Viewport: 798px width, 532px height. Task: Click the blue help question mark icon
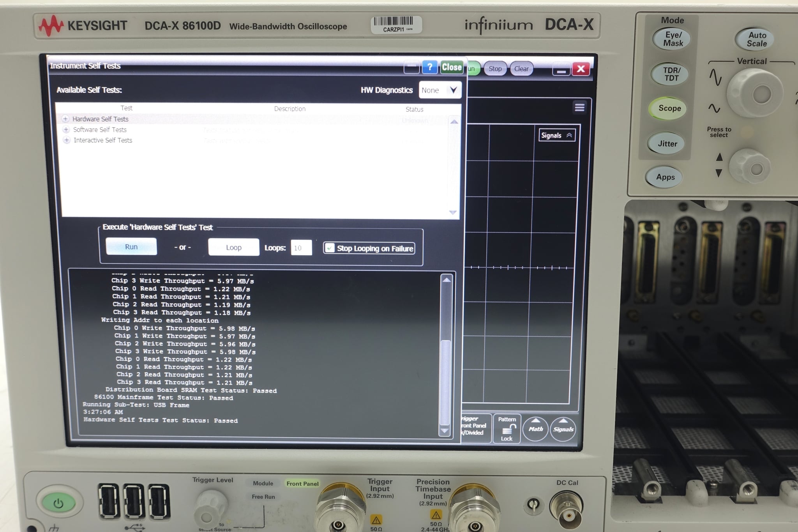(x=430, y=67)
